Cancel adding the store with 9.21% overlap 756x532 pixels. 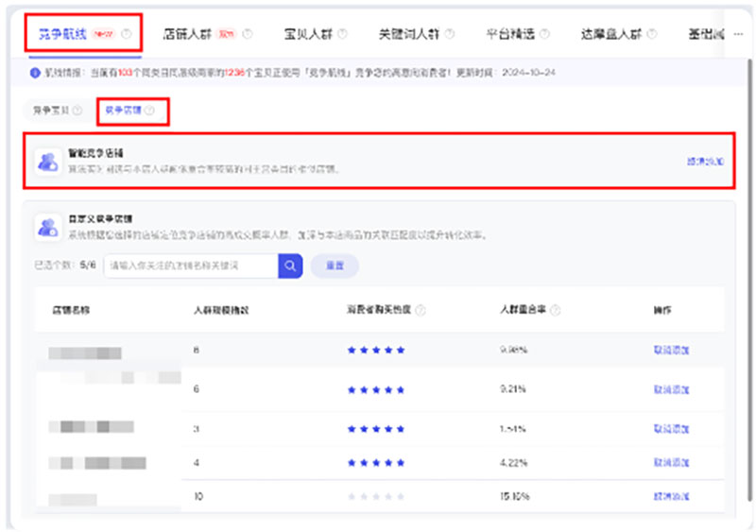(671, 389)
